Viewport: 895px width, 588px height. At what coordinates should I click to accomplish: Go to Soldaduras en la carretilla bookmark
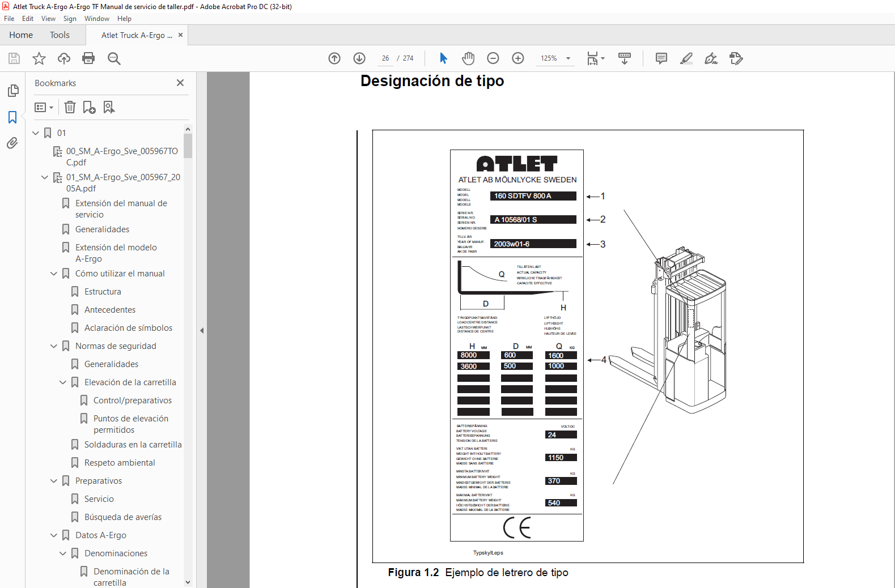133,445
